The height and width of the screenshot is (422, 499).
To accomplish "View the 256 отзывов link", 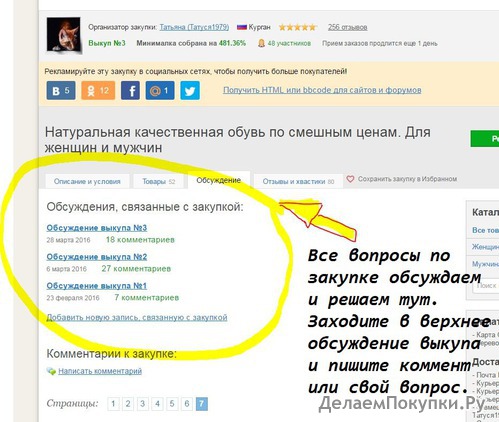I will (x=347, y=27).
